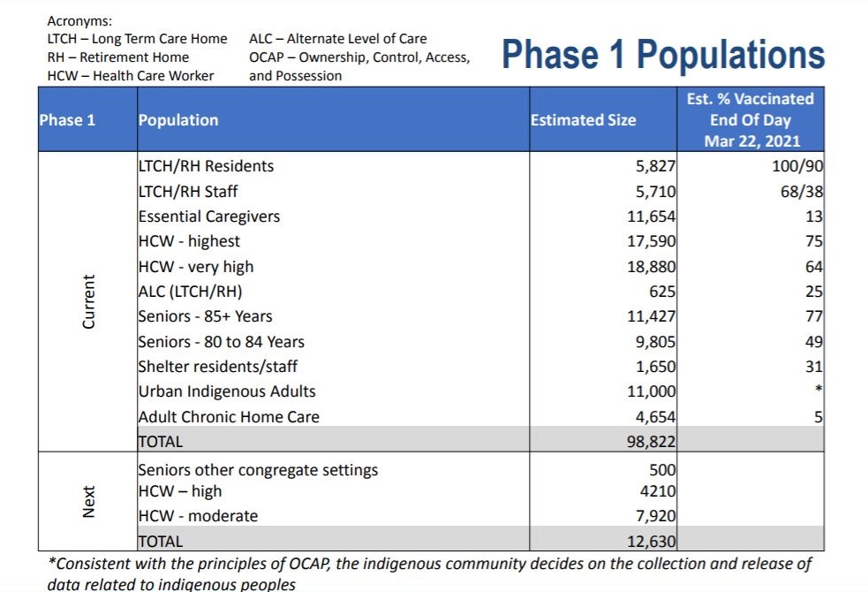
Task: Click the Next group label
Action: click(x=87, y=499)
